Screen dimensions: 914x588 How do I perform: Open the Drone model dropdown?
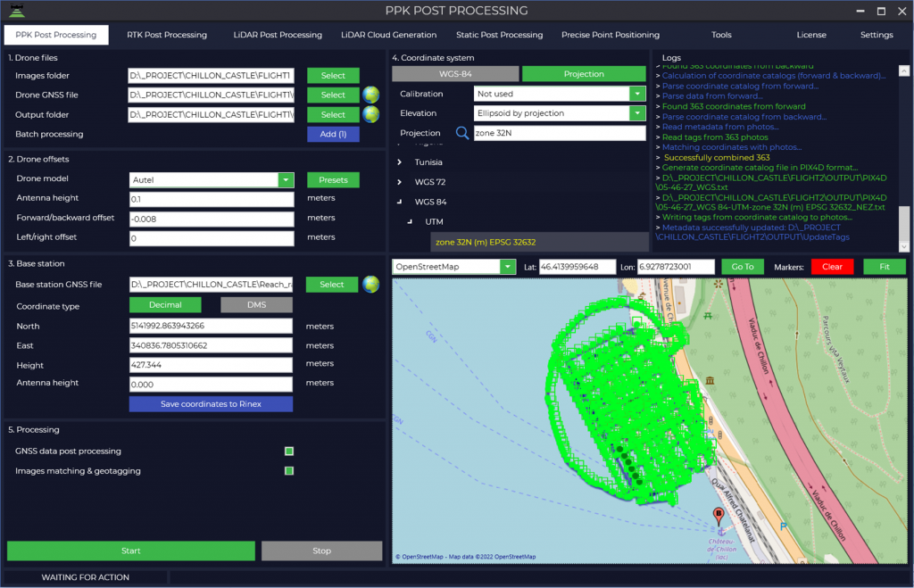click(x=286, y=179)
